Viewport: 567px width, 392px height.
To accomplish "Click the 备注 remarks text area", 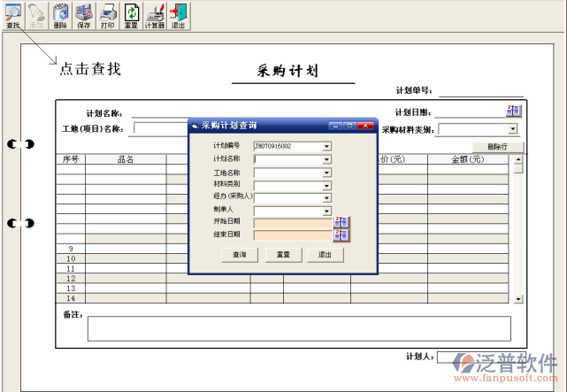I will coord(299,328).
